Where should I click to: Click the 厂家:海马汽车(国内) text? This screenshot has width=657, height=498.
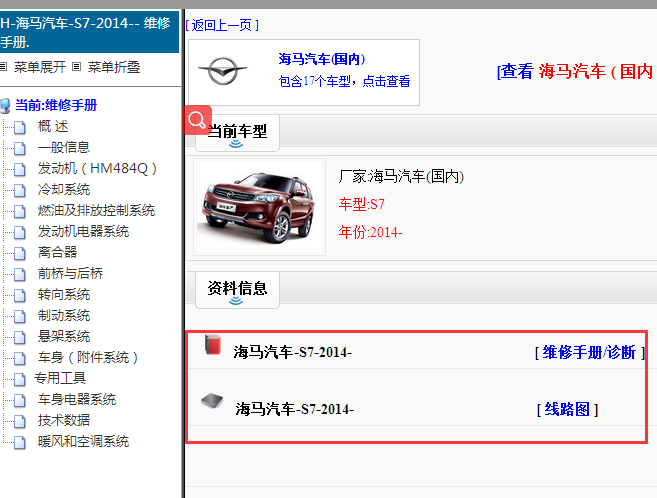pyautogui.click(x=401, y=176)
